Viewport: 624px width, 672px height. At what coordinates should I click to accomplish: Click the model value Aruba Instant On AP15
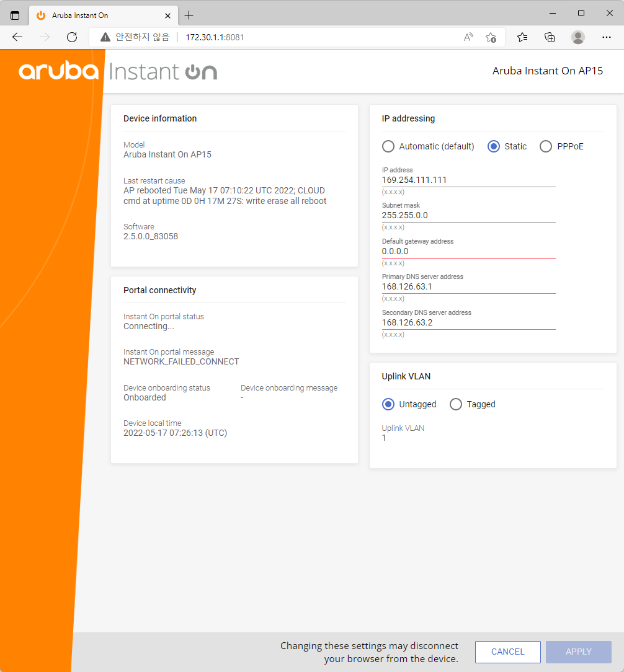click(x=167, y=155)
